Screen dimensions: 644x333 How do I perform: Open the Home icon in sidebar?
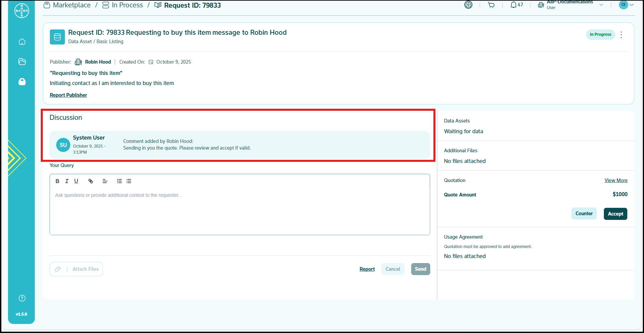coord(22,42)
